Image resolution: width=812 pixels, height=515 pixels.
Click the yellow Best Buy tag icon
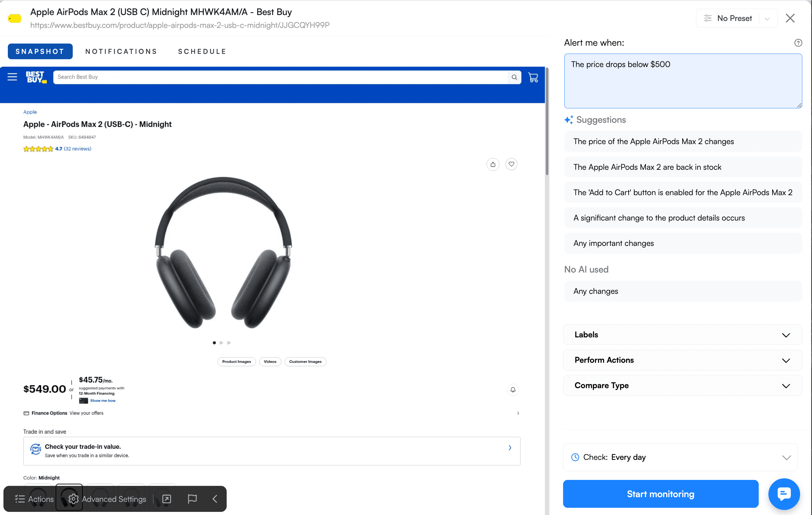click(x=14, y=18)
